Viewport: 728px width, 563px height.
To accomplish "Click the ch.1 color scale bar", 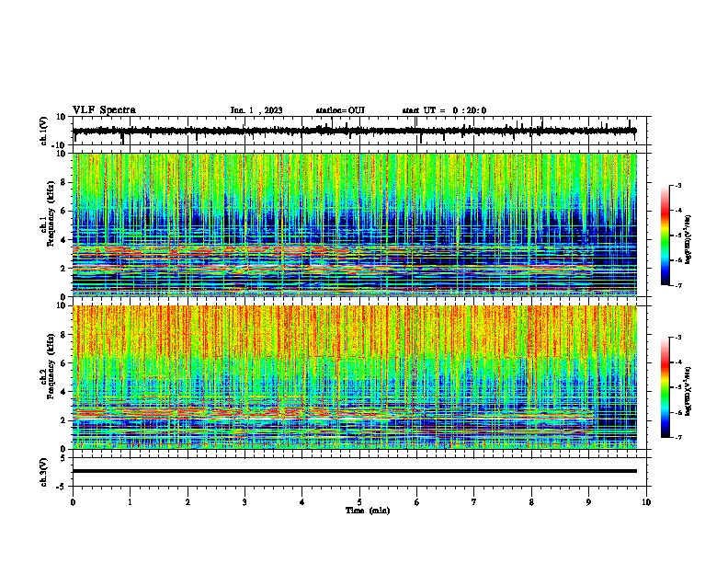I will pyautogui.click(x=665, y=236).
